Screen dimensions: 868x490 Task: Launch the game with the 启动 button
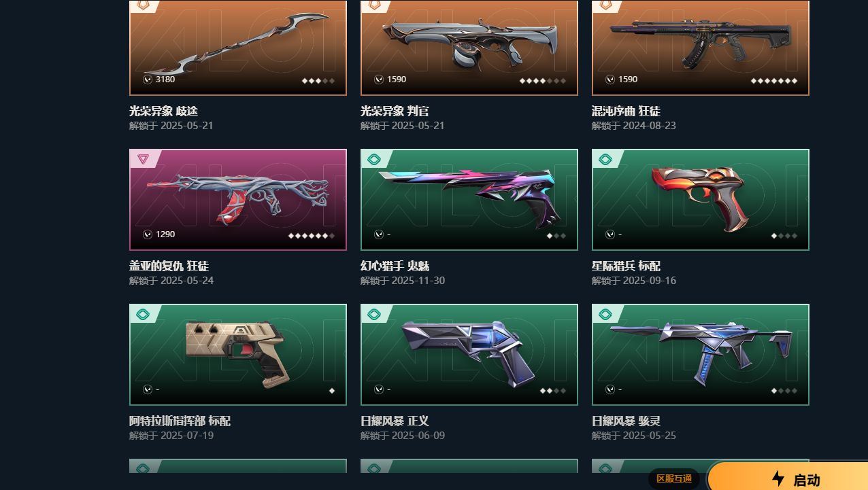pos(788,478)
